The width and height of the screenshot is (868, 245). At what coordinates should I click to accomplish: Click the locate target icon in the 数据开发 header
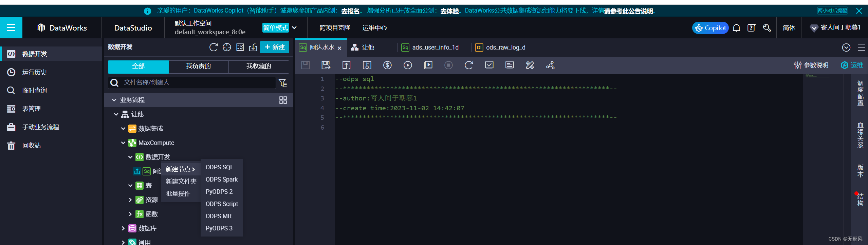tap(227, 47)
